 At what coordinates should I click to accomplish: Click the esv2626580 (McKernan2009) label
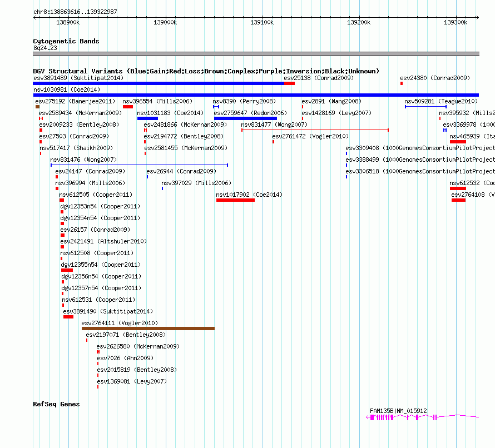click(x=138, y=346)
